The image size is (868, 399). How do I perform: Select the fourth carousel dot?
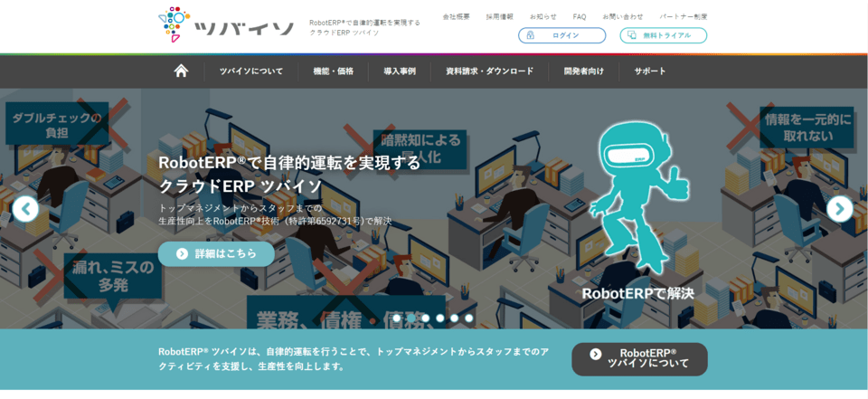[440, 318]
